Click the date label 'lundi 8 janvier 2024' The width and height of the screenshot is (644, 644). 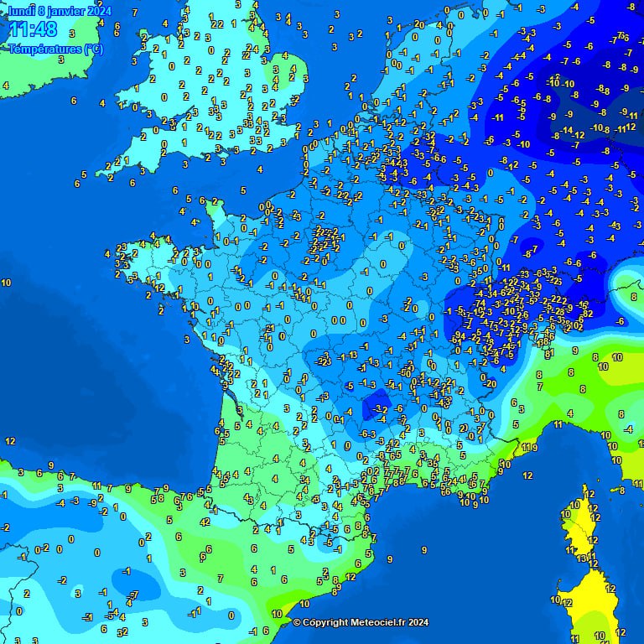(x=59, y=11)
